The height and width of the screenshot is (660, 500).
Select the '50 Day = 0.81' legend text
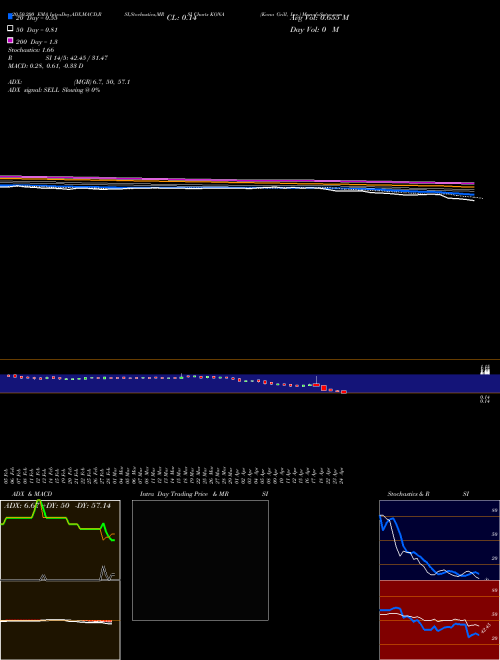(x=37, y=30)
